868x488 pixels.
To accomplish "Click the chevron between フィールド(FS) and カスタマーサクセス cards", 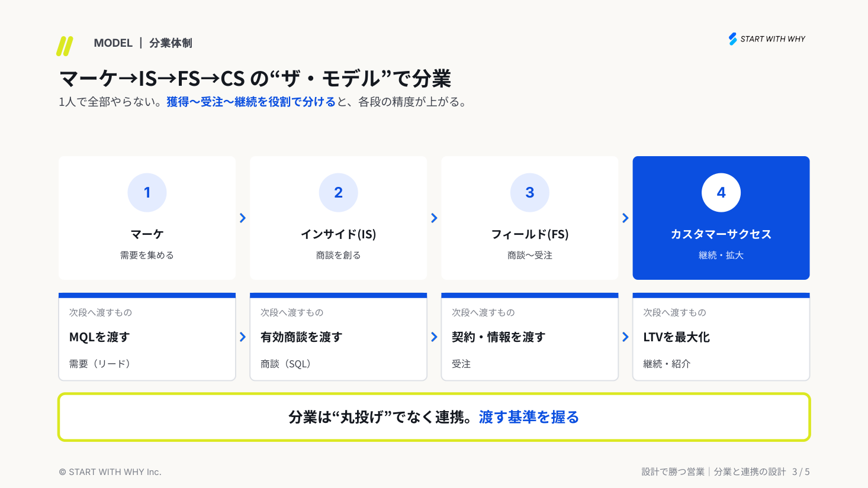I will point(625,218).
